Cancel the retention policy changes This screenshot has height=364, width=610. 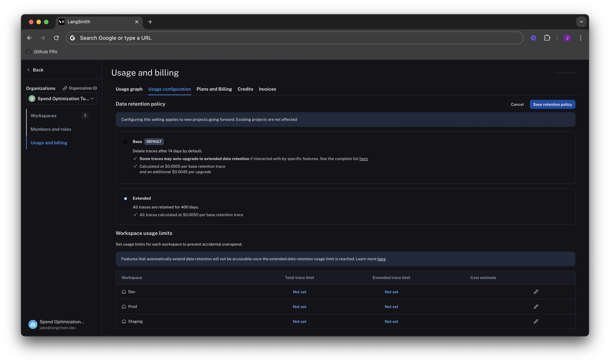[517, 105]
